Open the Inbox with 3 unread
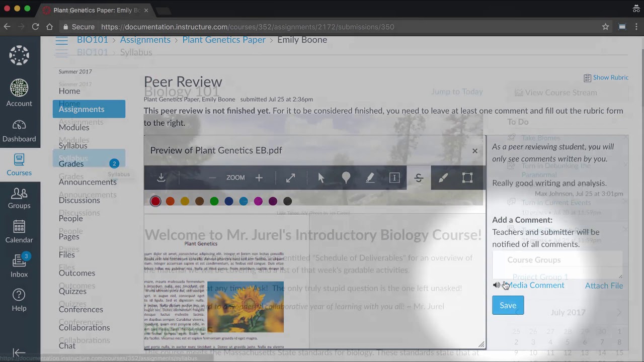 (19, 266)
